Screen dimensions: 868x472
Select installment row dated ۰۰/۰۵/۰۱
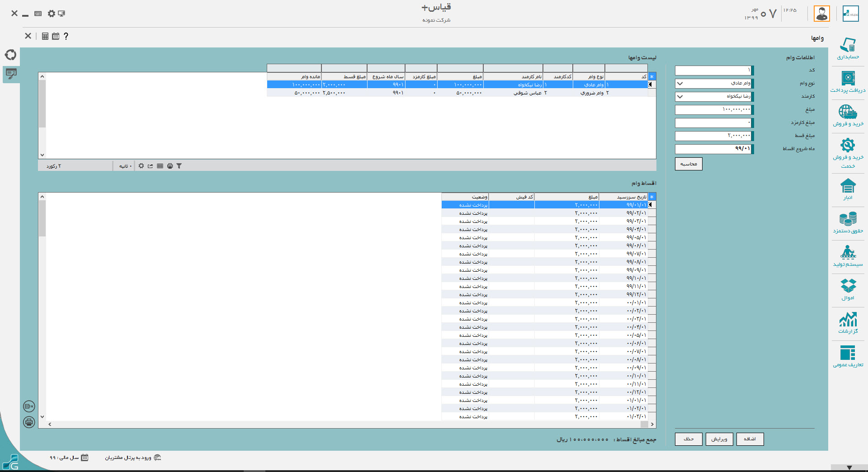click(x=545, y=335)
